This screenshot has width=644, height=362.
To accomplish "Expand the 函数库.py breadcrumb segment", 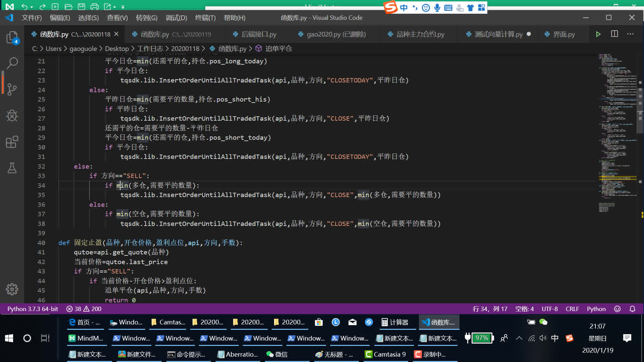I will (x=228, y=49).
